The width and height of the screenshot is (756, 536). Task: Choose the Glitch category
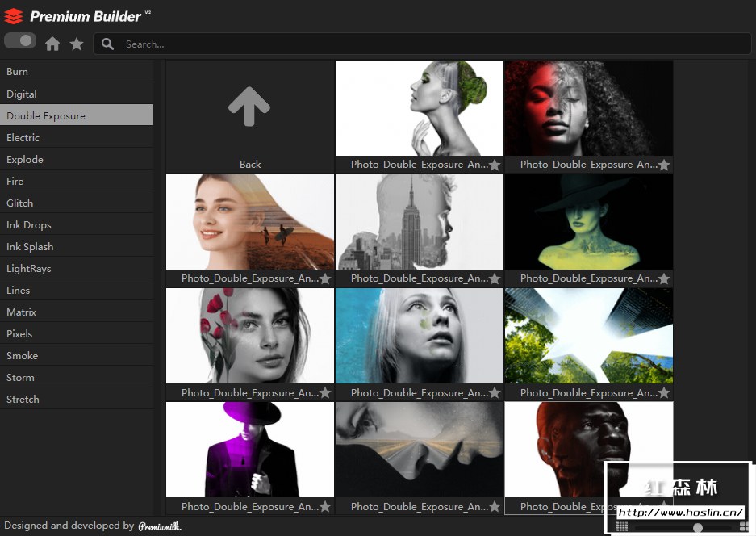click(x=77, y=203)
